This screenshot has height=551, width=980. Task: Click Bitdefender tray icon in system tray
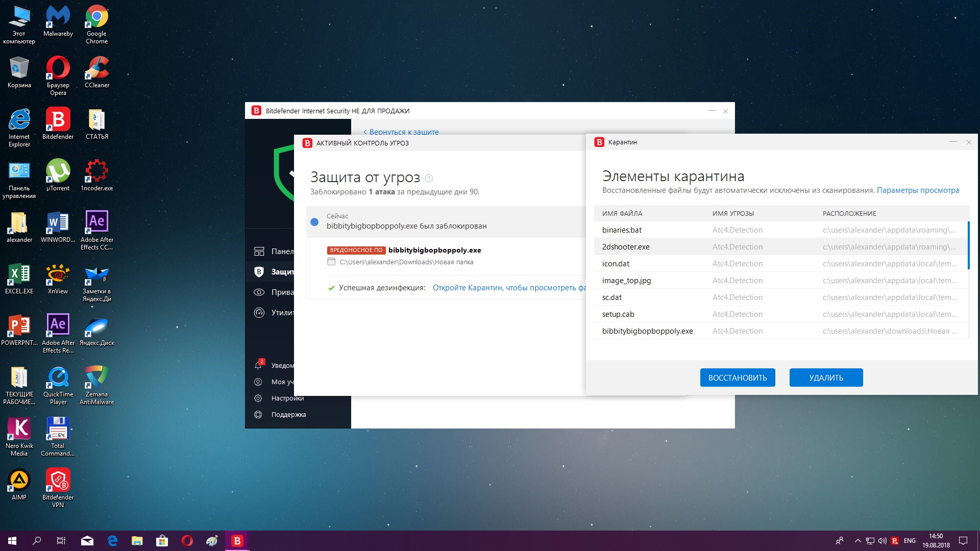[x=895, y=541]
